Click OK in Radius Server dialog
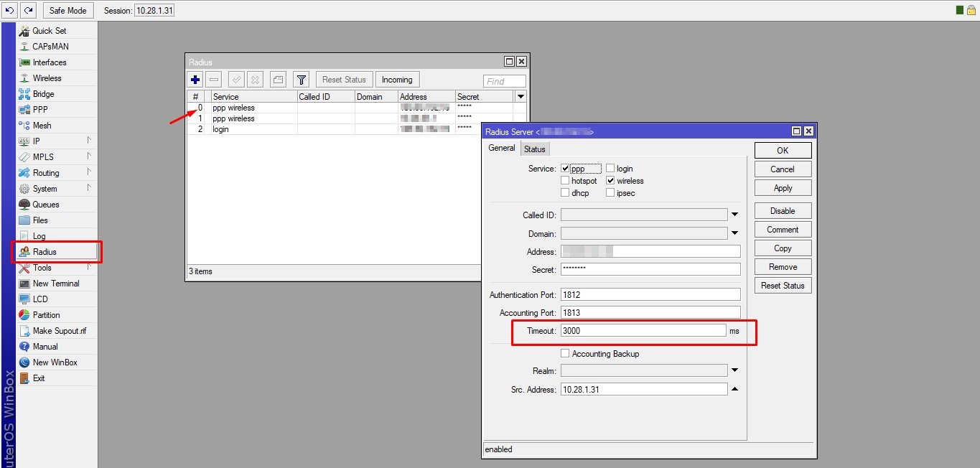Screen dimensions: 980x468 pyautogui.click(x=783, y=150)
